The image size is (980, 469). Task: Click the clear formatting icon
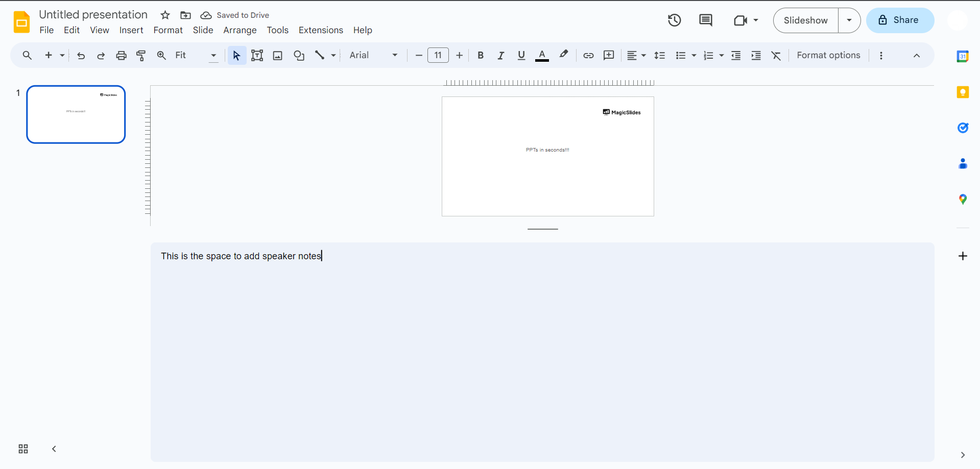[x=776, y=56]
